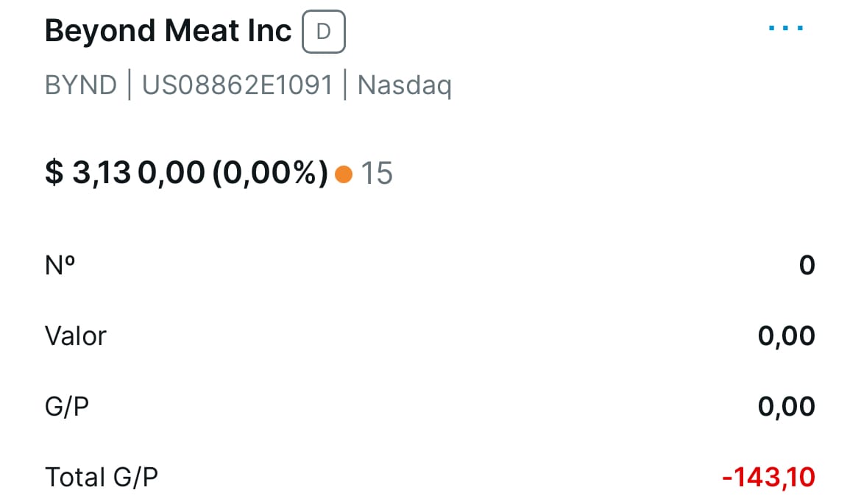861x504 pixels.
Task: Click the 15 minute delay number
Action: [x=376, y=174]
